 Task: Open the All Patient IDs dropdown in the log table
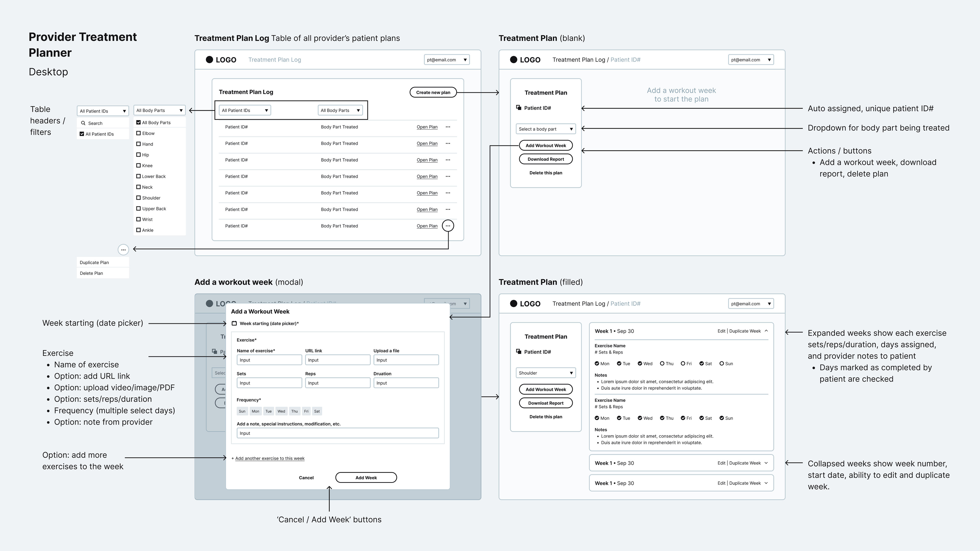coord(245,110)
